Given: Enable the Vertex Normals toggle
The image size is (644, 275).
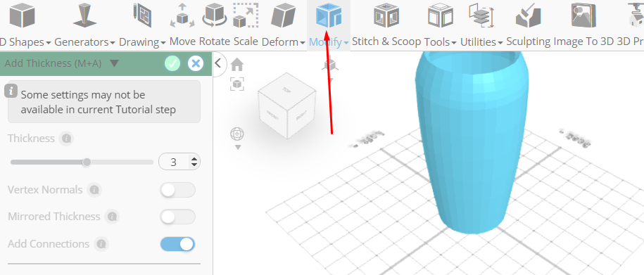Looking at the screenshot, I should coord(177,190).
